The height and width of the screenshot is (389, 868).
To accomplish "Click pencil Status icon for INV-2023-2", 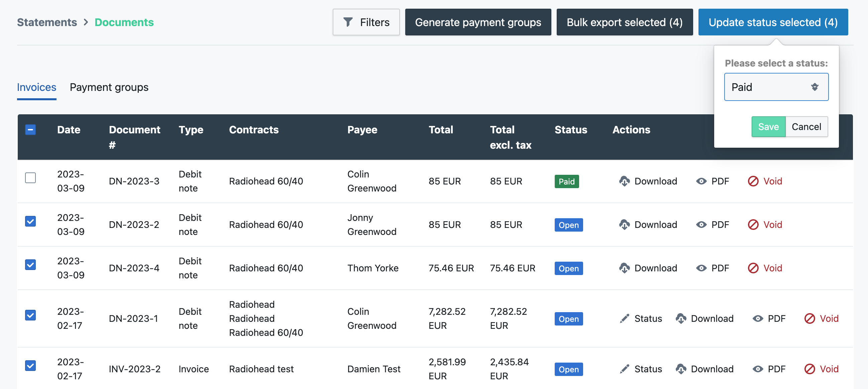I will (x=624, y=369).
